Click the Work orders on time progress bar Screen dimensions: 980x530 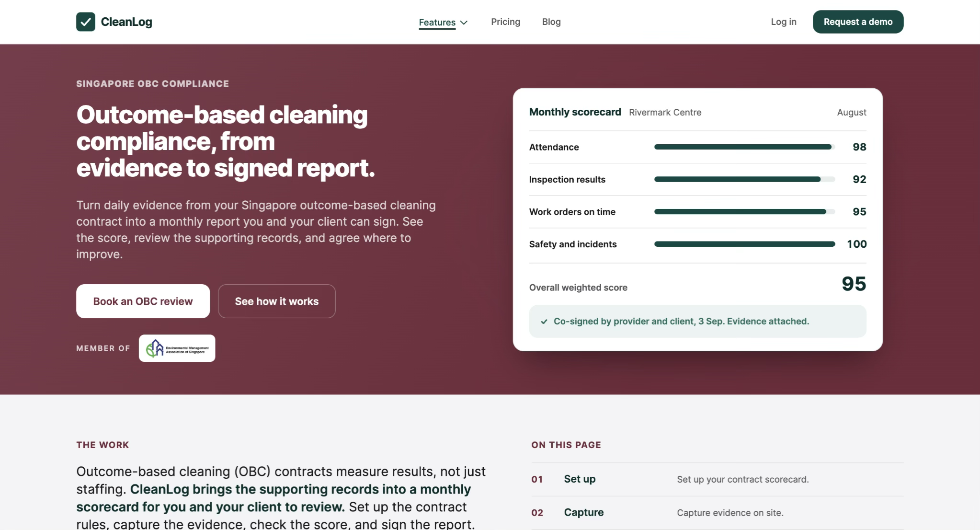point(744,211)
